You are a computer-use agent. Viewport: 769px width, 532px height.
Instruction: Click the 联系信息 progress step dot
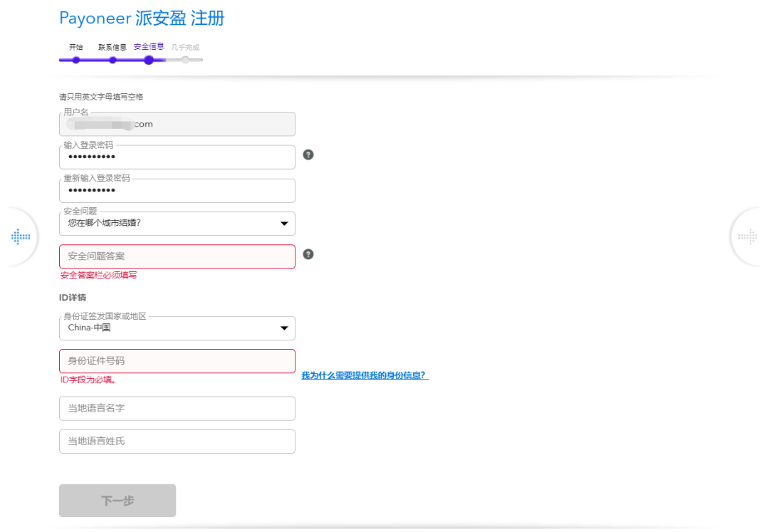(112, 61)
